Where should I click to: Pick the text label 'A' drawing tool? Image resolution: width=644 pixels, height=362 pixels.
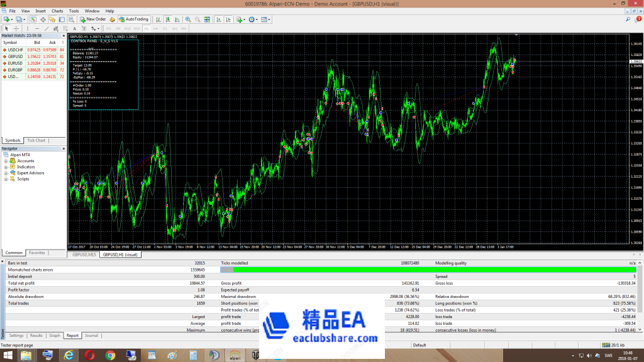[74, 28]
